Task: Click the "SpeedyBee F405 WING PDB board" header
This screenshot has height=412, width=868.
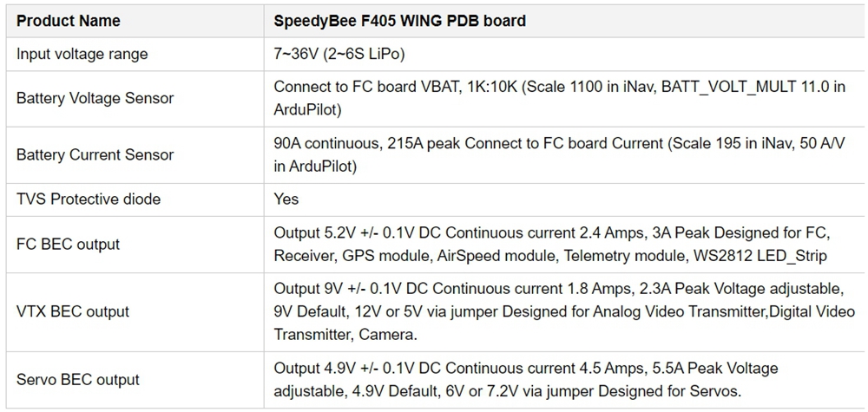Action: pos(399,20)
